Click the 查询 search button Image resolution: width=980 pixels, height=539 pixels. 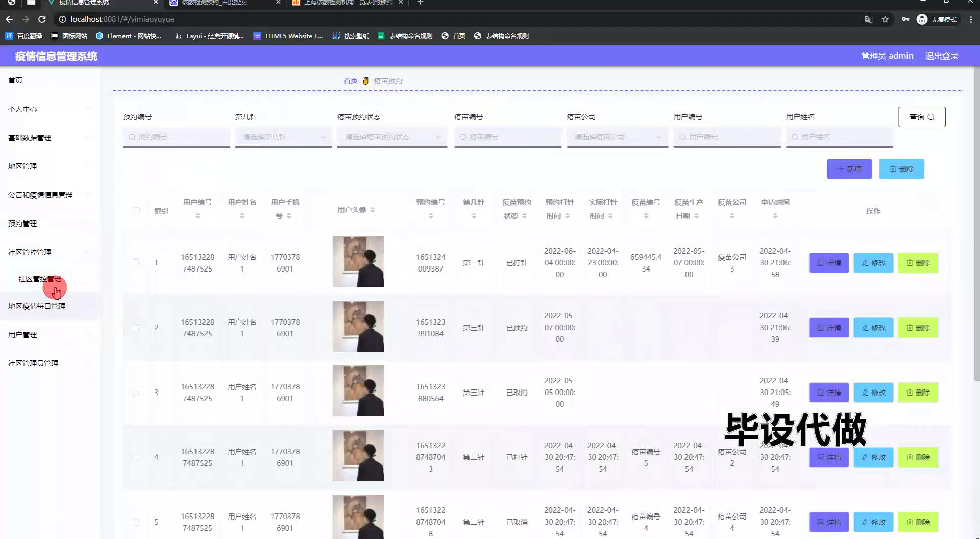point(922,117)
